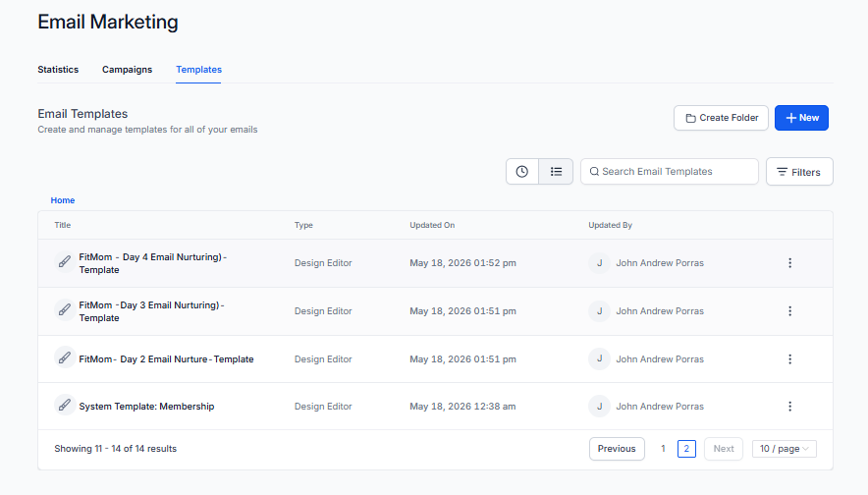868x495 pixels.
Task: Click pencil icon for FitMom Day 3 template
Action: point(65,309)
